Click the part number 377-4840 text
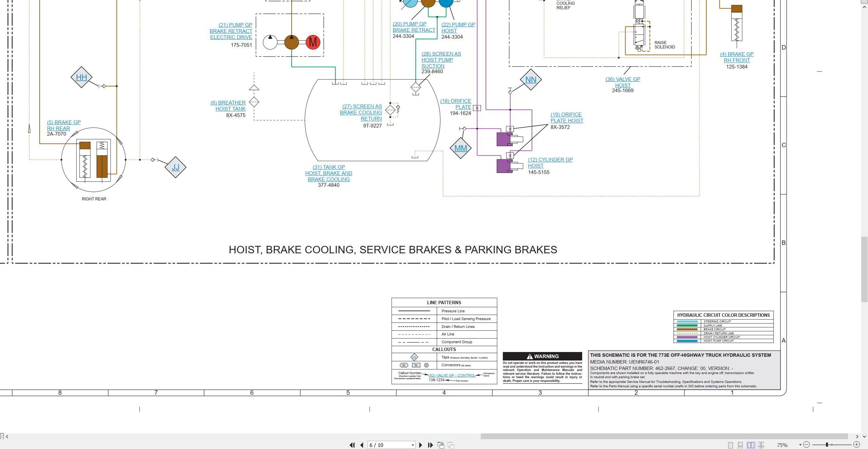The image size is (868, 449). click(329, 185)
